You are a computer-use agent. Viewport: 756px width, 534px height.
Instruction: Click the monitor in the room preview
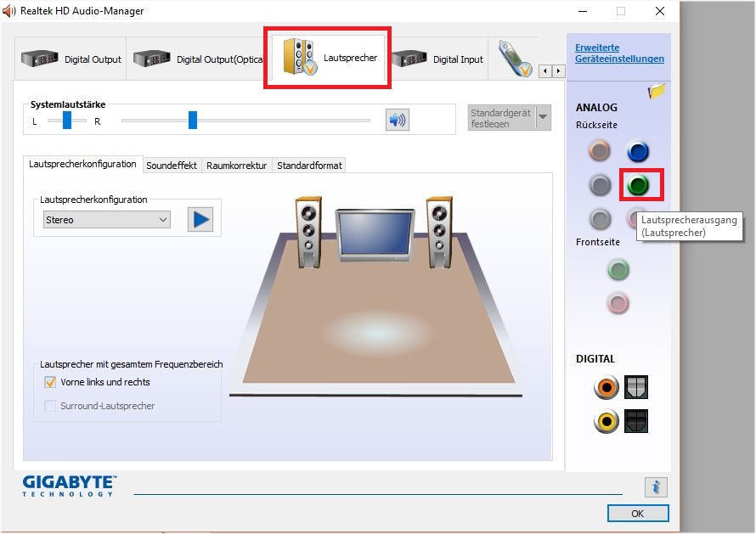click(375, 235)
